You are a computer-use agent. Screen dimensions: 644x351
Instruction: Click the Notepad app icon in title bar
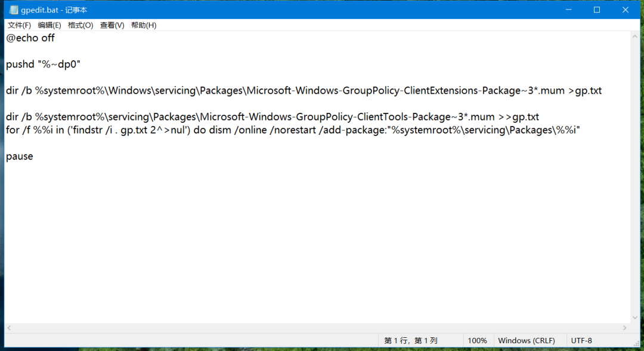tap(14, 10)
